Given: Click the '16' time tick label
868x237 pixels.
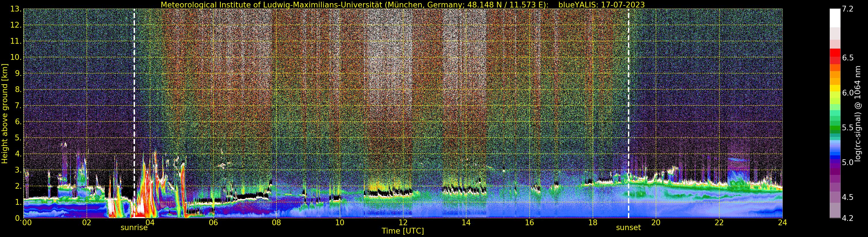Looking at the screenshot, I should [x=529, y=223].
